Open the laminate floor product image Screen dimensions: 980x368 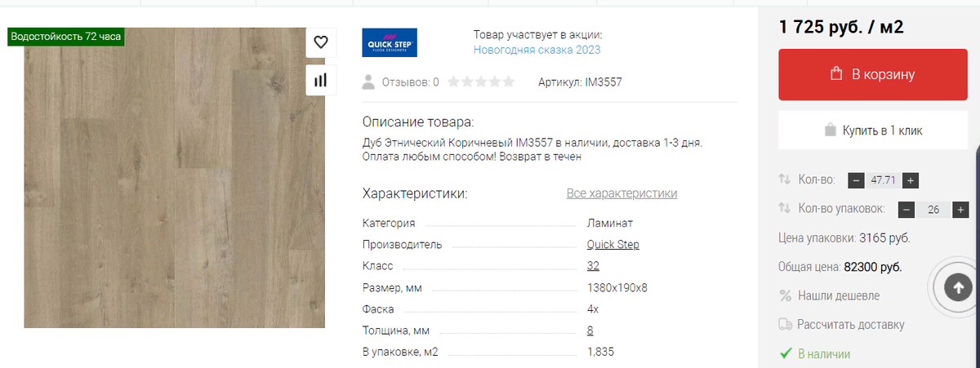[174, 178]
